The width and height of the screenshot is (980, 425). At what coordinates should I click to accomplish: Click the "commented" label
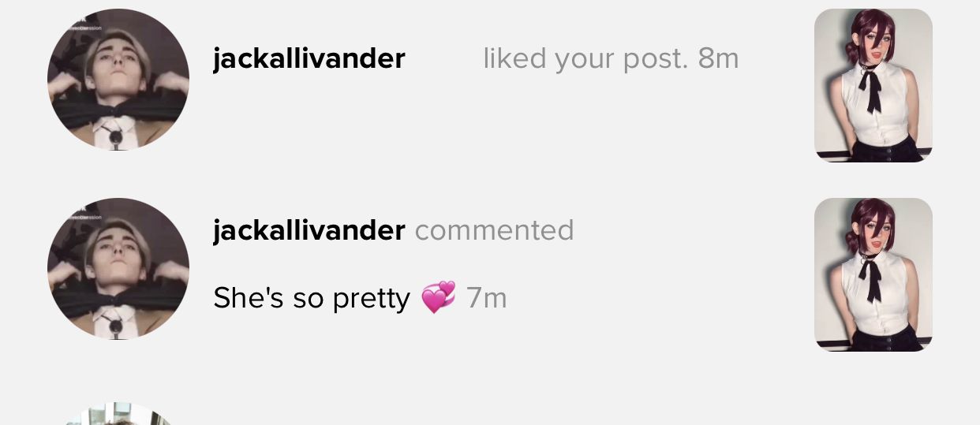[x=495, y=230]
